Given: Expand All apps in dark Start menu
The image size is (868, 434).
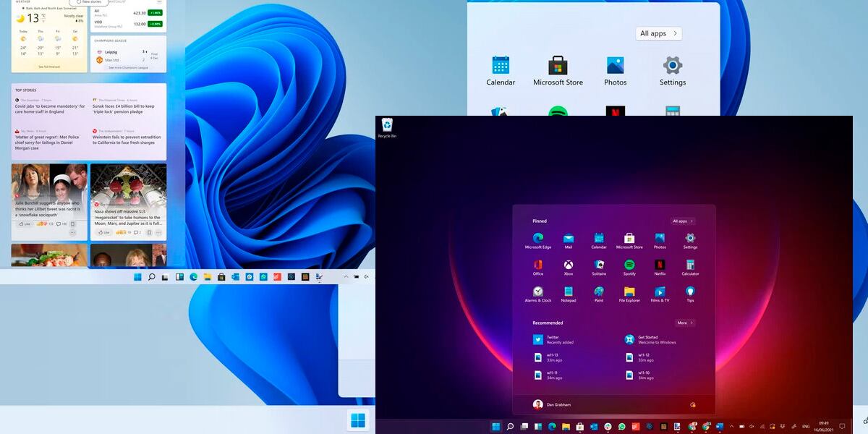Looking at the screenshot, I should pyautogui.click(x=683, y=221).
